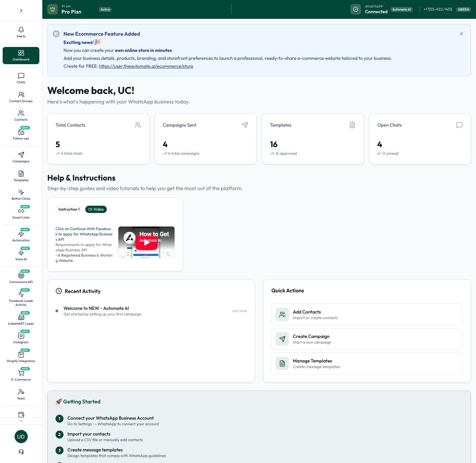
Task: Open IndiaMART Leads in the sidebar
Action: [21, 320]
